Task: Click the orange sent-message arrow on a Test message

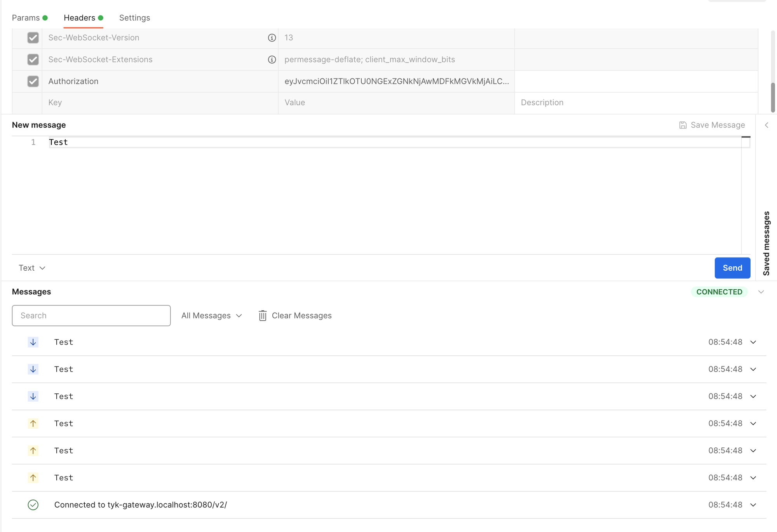Action: coord(33,423)
